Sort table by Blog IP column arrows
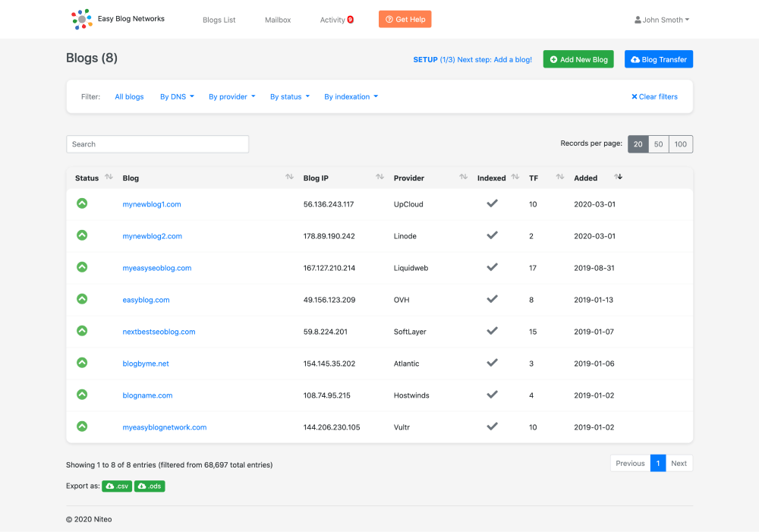The height and width of the screenshot is (532, 759). click(x=380, y=177)
